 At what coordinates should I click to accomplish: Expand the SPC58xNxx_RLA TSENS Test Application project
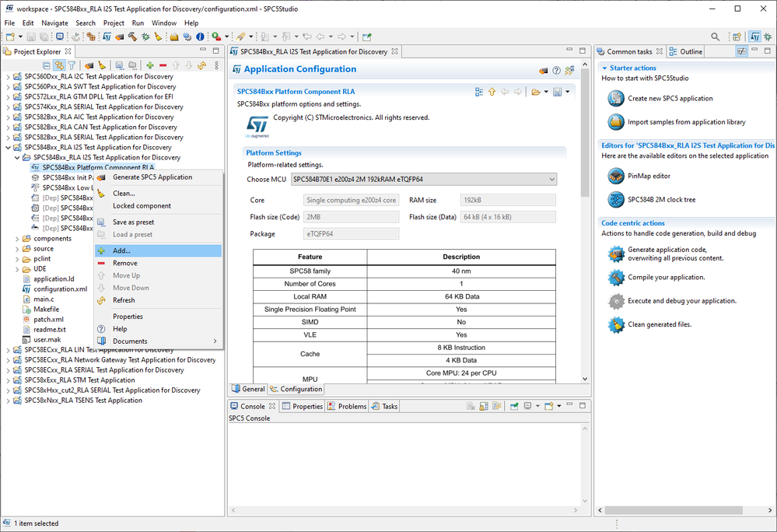pyautogui.click(x=8, y=401)
